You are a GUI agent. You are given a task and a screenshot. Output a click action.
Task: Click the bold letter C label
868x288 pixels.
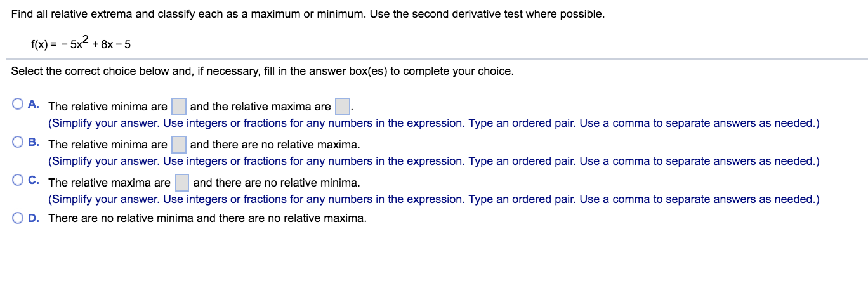[x=34, y=180]
